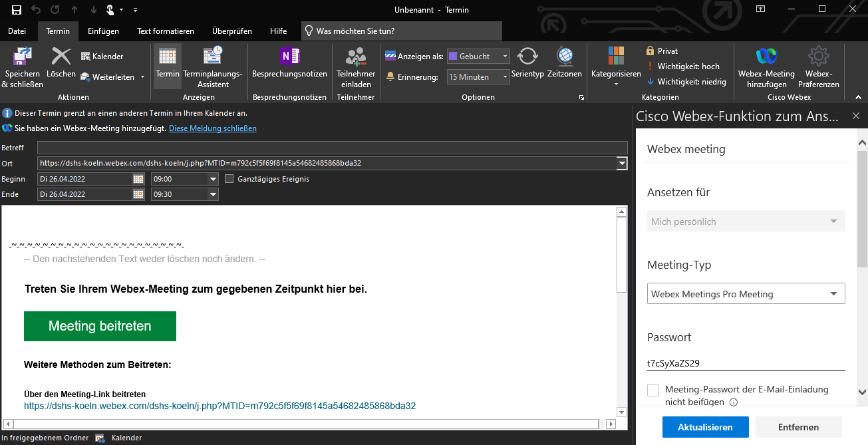Click the Weiterleiten forward button
Viewport: 868px width, 445px height.
point(107,77)
